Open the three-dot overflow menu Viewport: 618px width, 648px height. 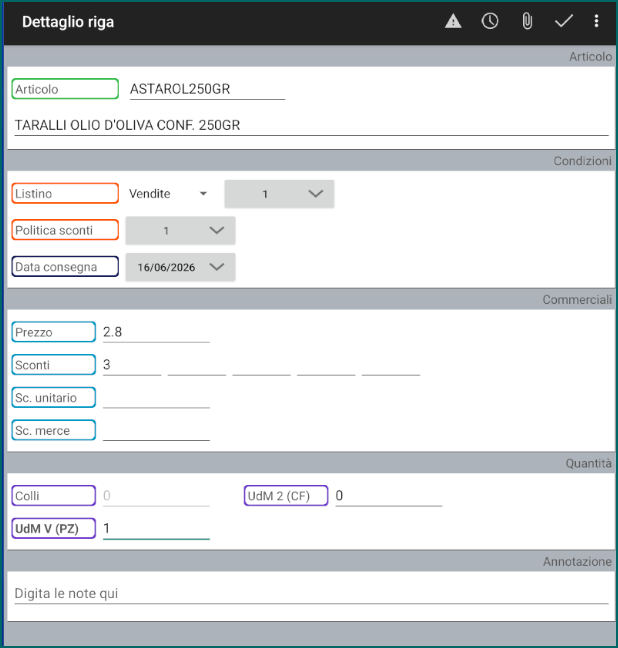coord(596,21)
